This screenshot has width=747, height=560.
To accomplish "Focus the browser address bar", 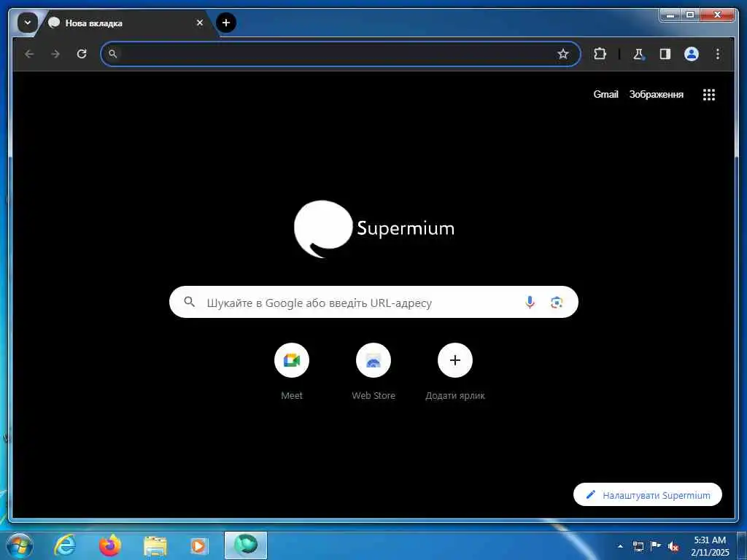I will pyautogui.click(x=340, y=54).
